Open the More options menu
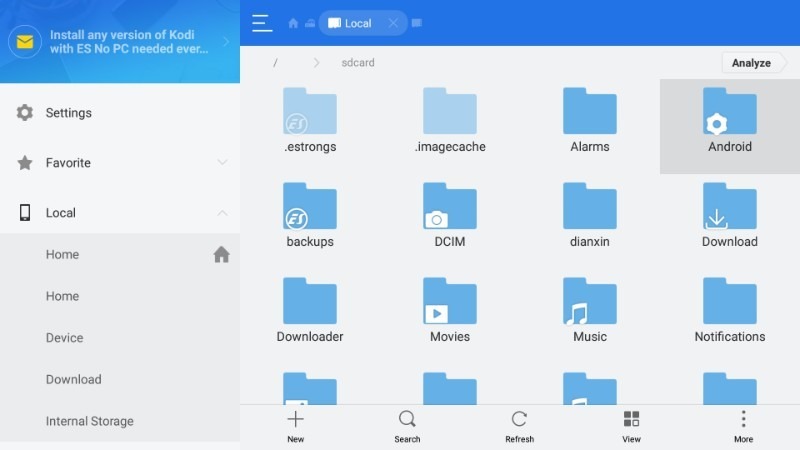This screenshot has width=800, height=450. (x=743, y=427)
